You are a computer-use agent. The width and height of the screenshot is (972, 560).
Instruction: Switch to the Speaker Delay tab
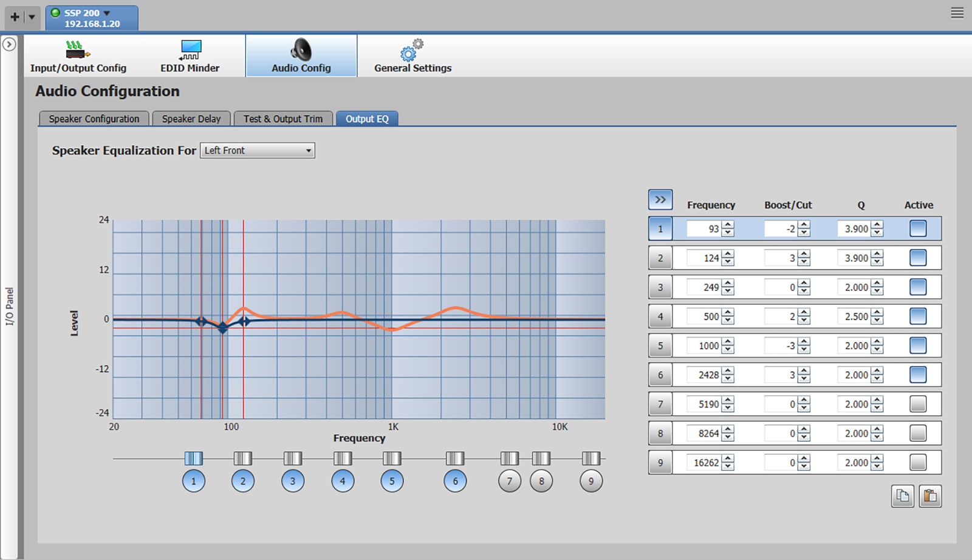[191, 118]
